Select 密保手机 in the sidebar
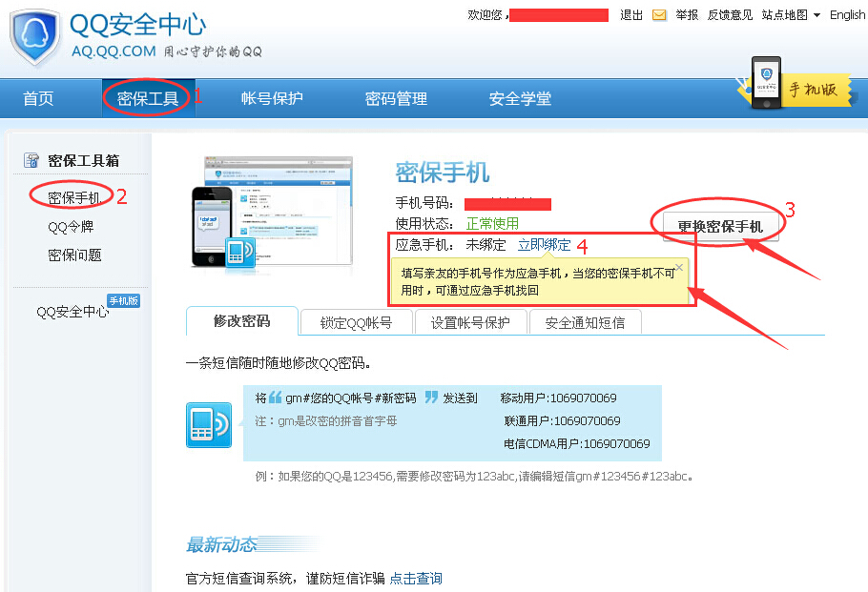This screenshot has height=592, width=868. point(73,197)
